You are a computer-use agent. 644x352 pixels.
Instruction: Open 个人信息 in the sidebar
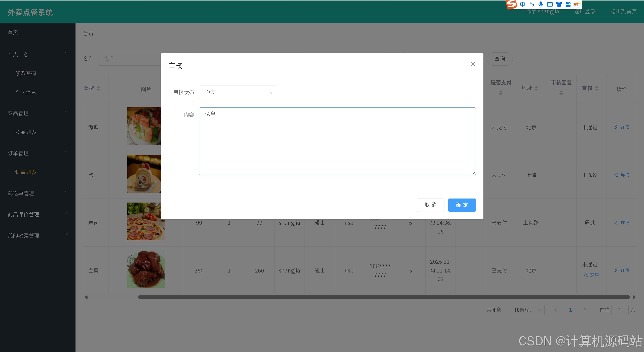tap(26, 92)
